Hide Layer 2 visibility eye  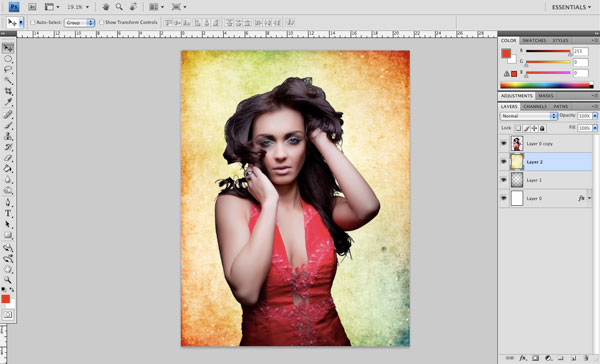point(504,162)
